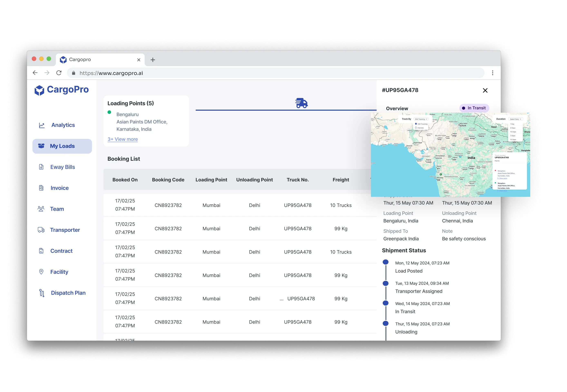Click the truck number UP95GA4748 on the map card
This screenshot has width=567, height=392.
pos(501,158)
